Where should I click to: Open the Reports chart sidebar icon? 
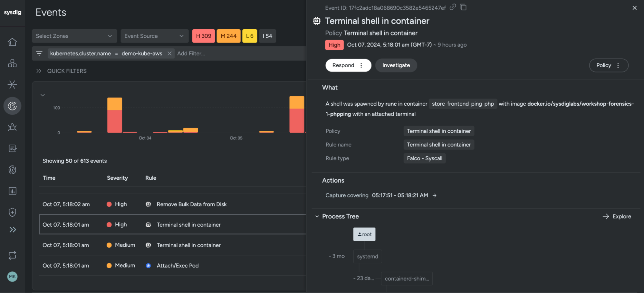coord(12,191)
